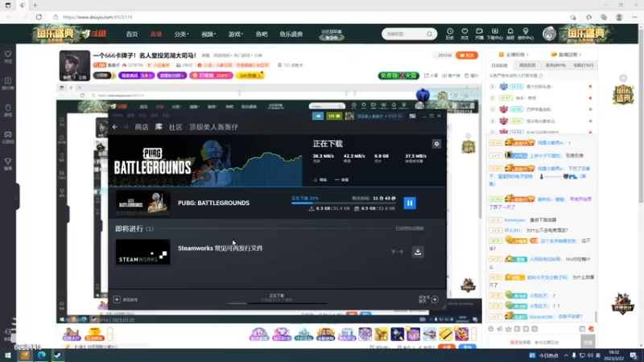Open a new browser tab
644x362 pixels.
[35, 6]
